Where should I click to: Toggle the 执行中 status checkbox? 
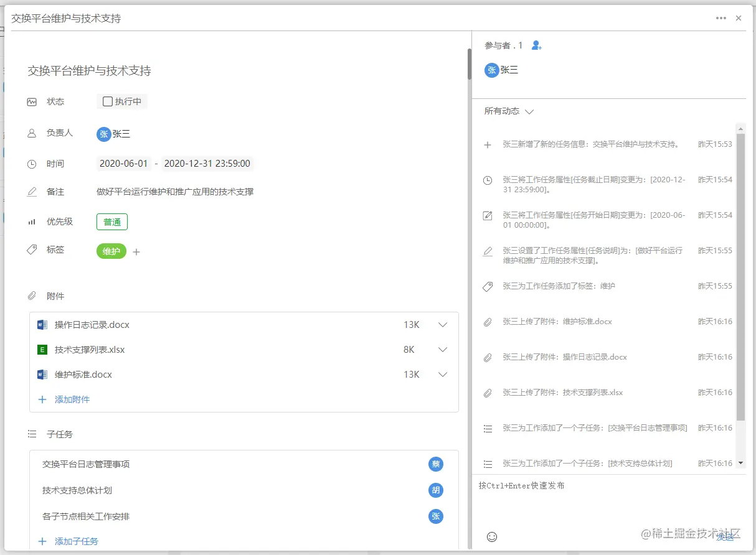point(108,101)
